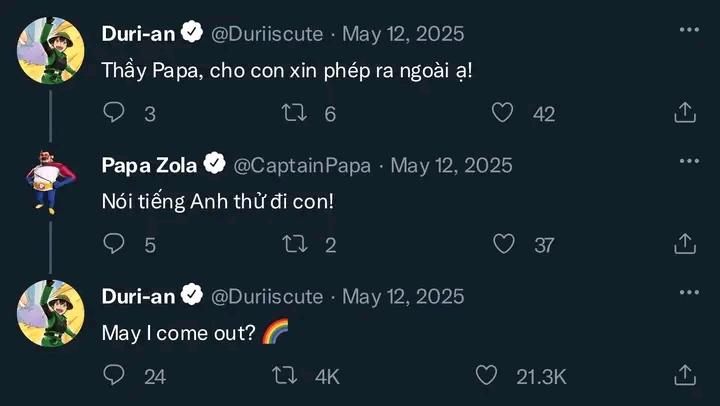Reply to the "Thầy Papa" tweet
This screenshot has width=720, height=406.
coord(115,113)
